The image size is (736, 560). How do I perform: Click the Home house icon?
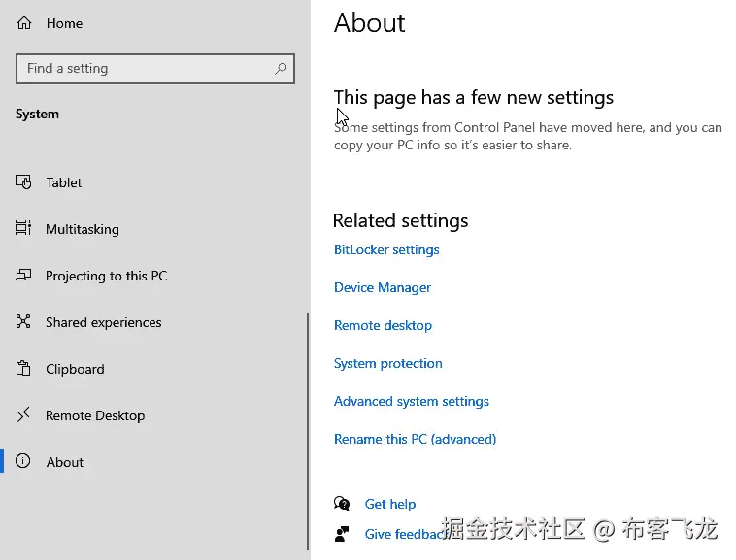click(24, 23)
